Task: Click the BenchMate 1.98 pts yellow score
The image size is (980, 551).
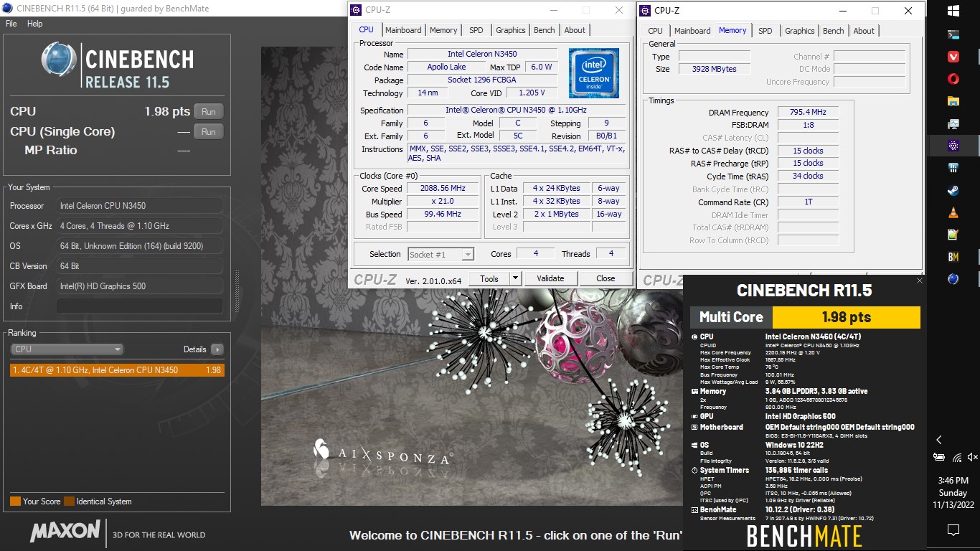Action: pyautogui.click(x=846, y=317)
